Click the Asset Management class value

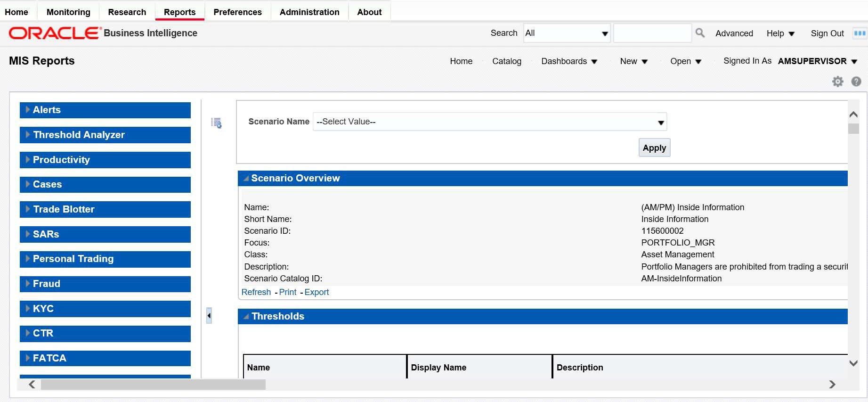pos(677,254)
